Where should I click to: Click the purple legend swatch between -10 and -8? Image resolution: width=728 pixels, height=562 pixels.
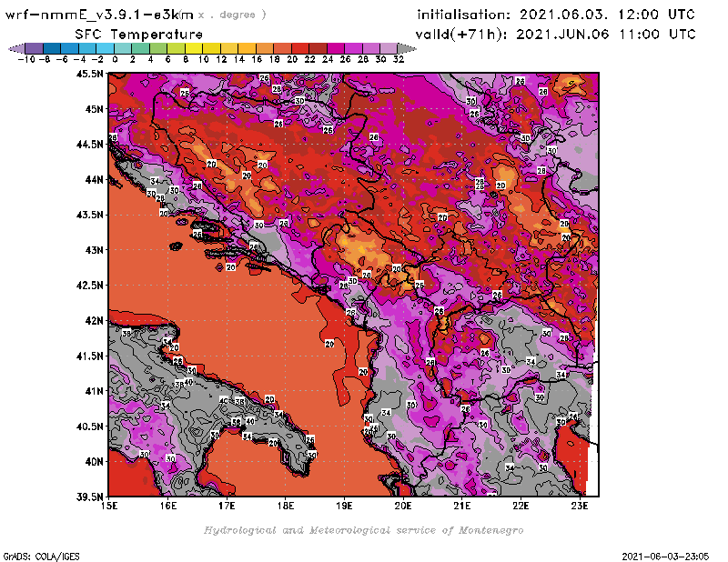pyautogui.click(x=35, y=48)
